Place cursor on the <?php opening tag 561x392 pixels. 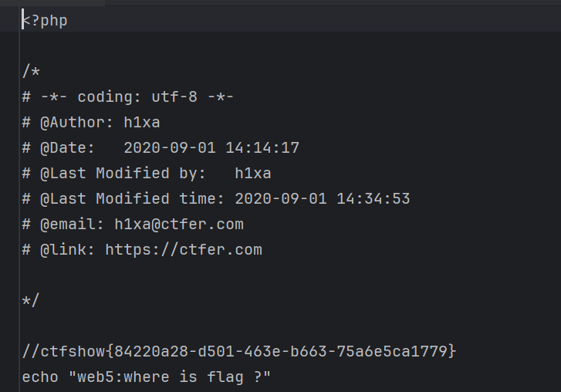pos(45,21)
